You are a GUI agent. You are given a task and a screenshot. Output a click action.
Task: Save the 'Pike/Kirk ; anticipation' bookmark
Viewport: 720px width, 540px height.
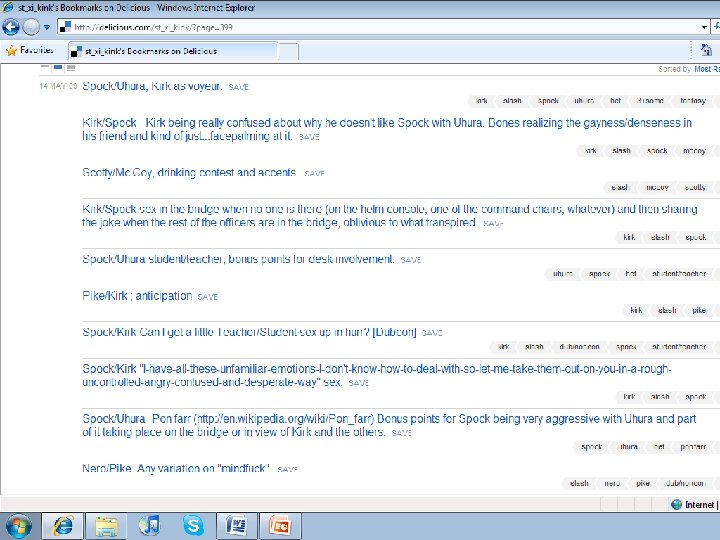208,297
